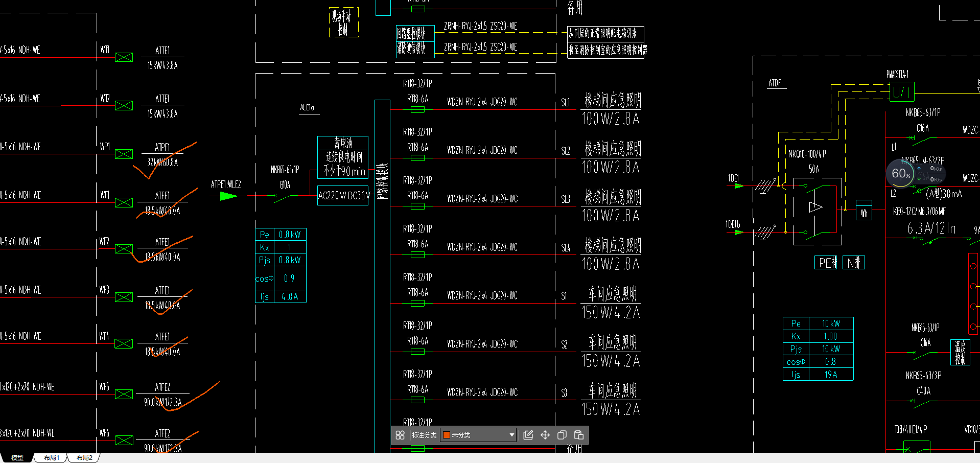This screenshot has height=463, width=980.
Task: Click the 1.00 Kx value cell
Action: coord(831,336)
